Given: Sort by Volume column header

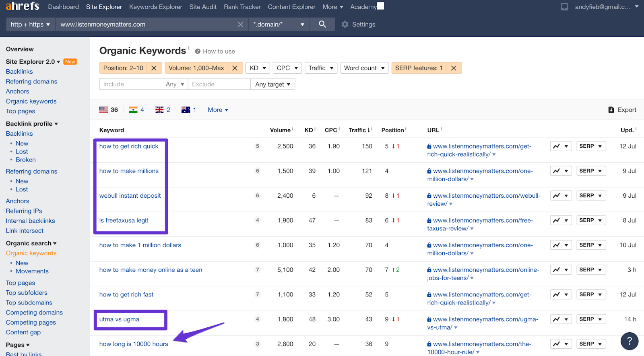Looking at the screenshot, I should tap(280, 130).
